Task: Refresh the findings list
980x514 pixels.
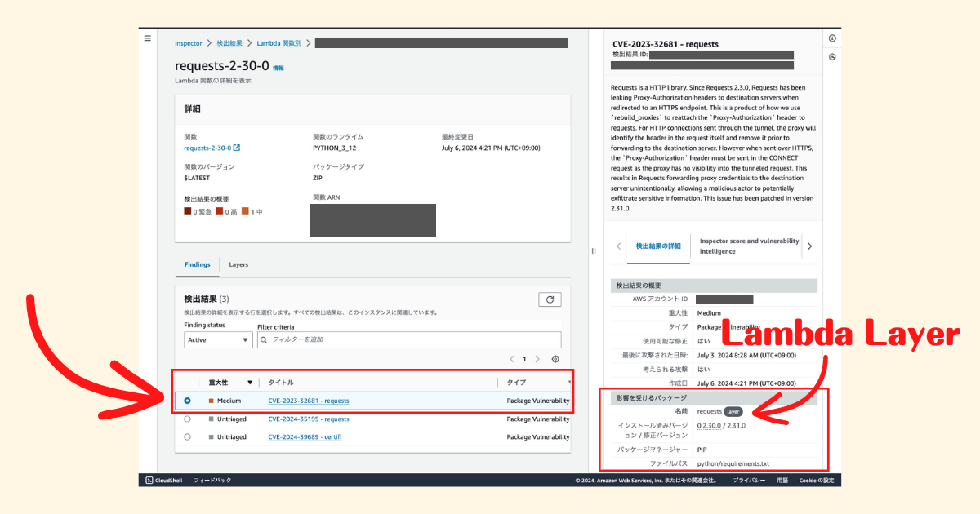Action: click(550, 299)
